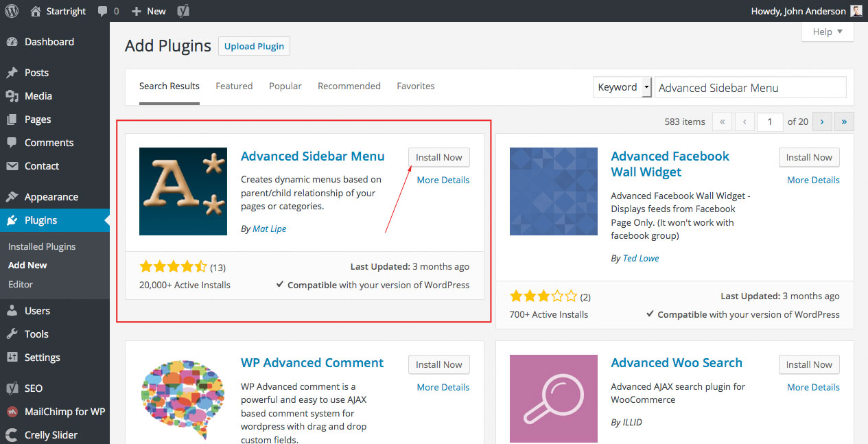Open More Details for Advanced Woo Search

point(813,388)
